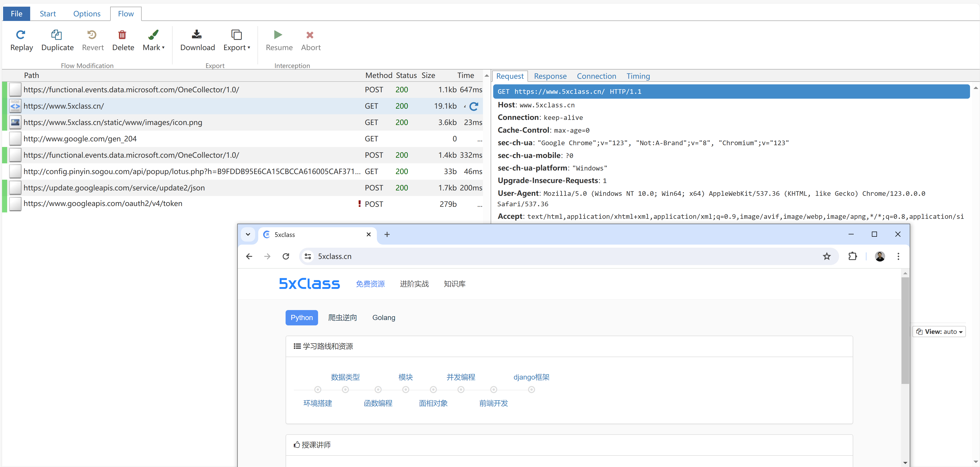The image size is (980, 467).
Task: Select the Flow tab
Action: point(126,14)
